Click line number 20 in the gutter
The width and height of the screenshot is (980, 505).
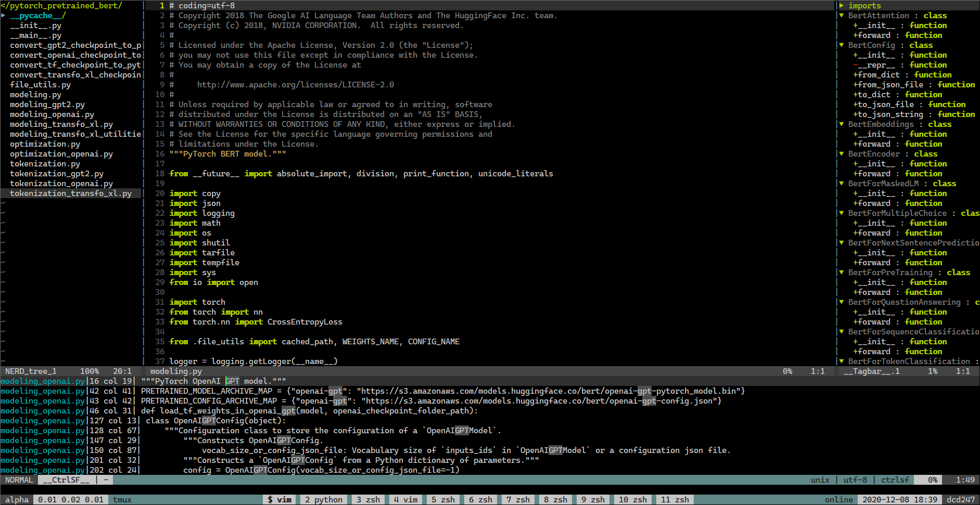coord(160,193)
